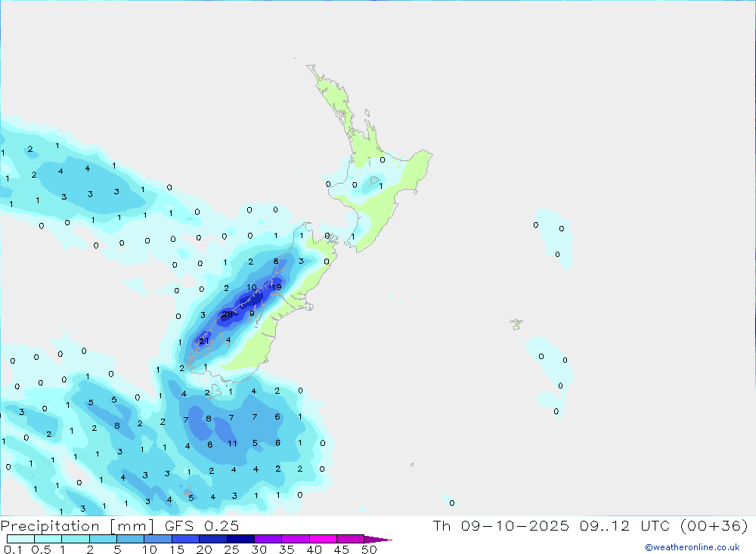The height and width of the screenshot is (554, 756).
Task: Click the legend swatch between 20 and 25
Action: pyautogui.click(x=213, y=539)
